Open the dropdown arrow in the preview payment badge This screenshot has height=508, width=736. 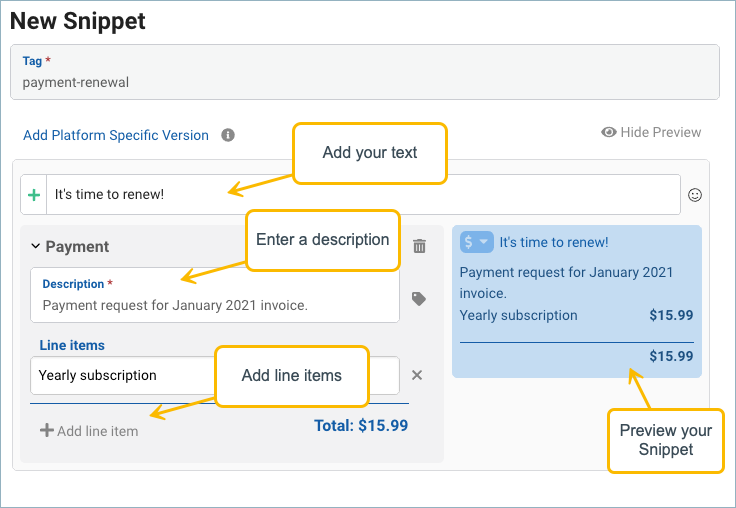point(484,242)
